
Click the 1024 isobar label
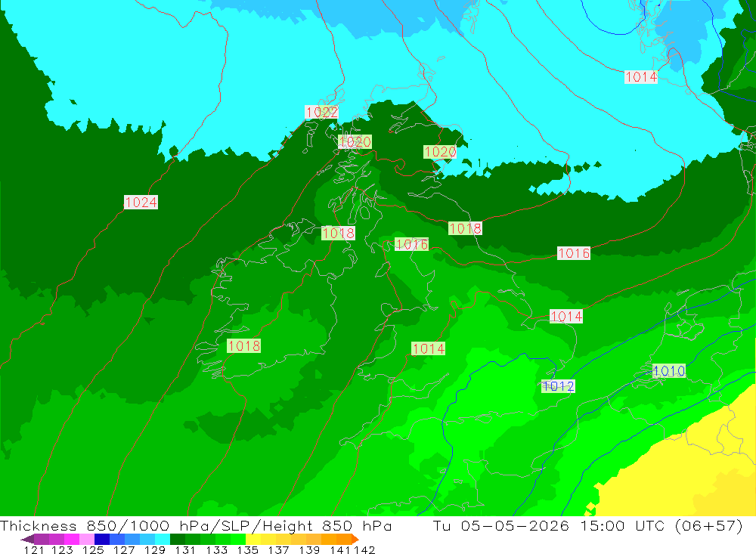pos(141,202)
